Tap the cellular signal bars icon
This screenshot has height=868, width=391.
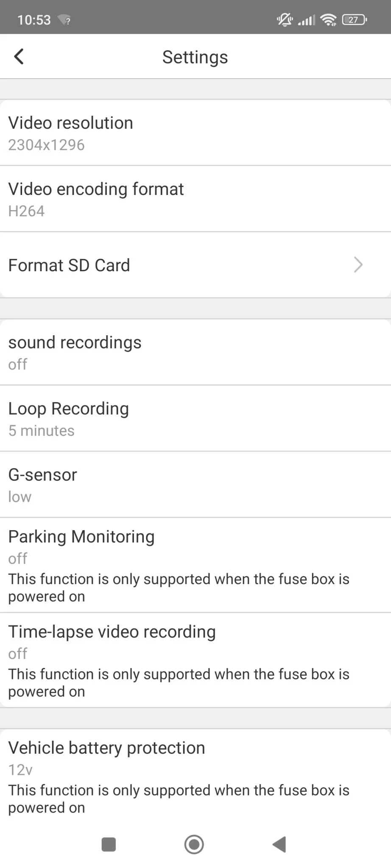point(307,19)
